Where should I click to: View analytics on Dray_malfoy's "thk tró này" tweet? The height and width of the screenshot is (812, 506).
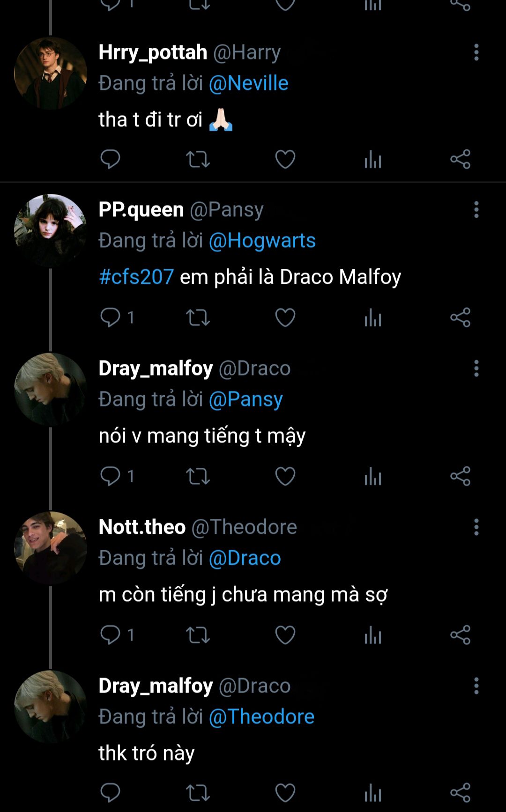pos(373,793)
